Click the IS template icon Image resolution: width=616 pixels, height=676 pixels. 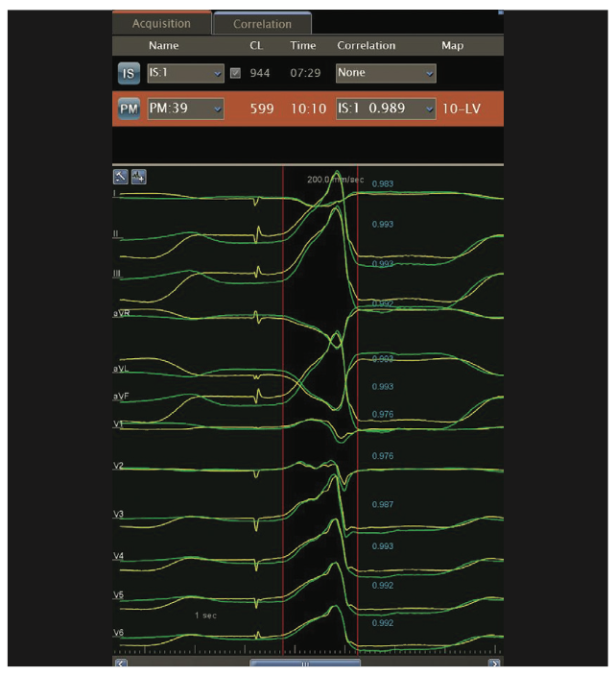click(x=129, y=73)
